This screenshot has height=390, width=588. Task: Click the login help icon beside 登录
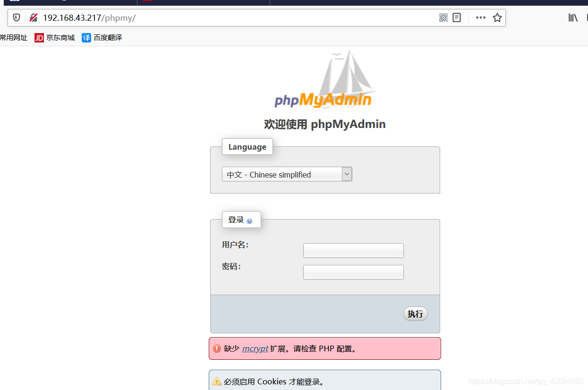(x=249, y=221)
